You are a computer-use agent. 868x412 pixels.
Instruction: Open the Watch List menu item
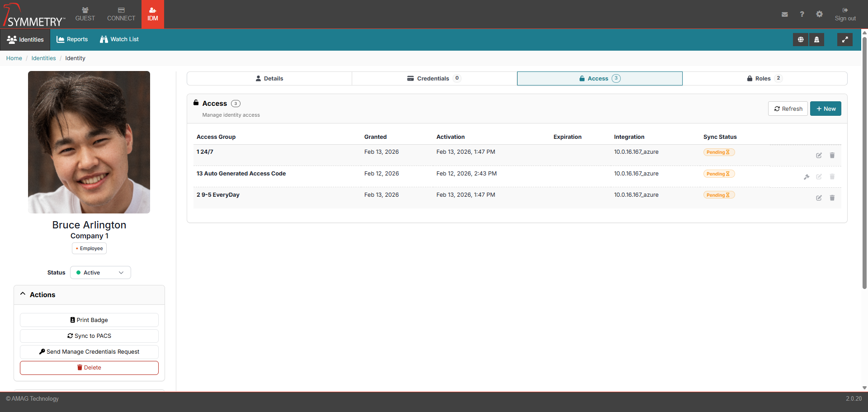pyautogui.click(x=119, y=39)
